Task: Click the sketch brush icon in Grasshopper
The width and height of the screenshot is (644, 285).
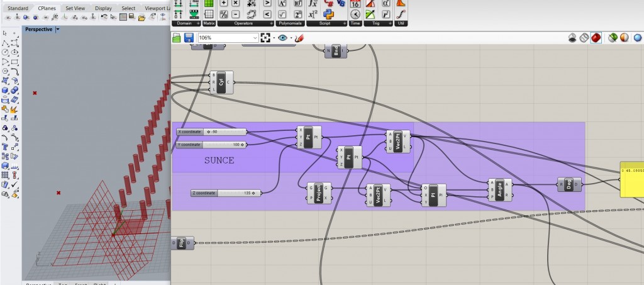Action: click(299, 38)
